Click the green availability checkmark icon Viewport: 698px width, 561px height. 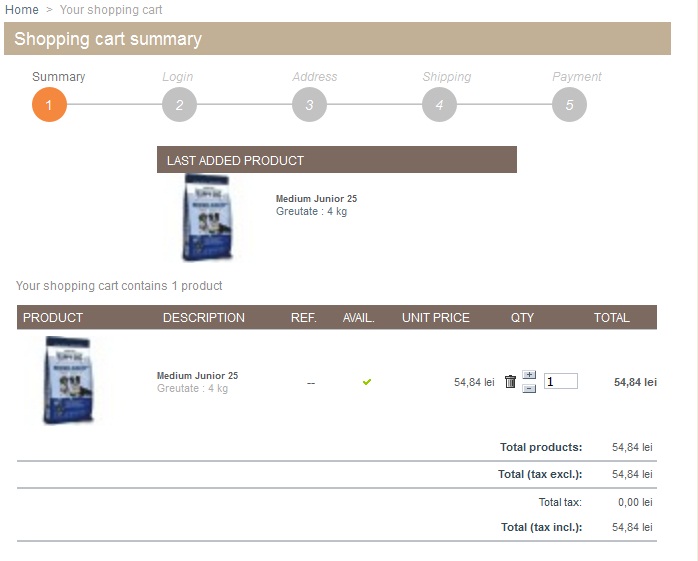[x=367, y=381]
